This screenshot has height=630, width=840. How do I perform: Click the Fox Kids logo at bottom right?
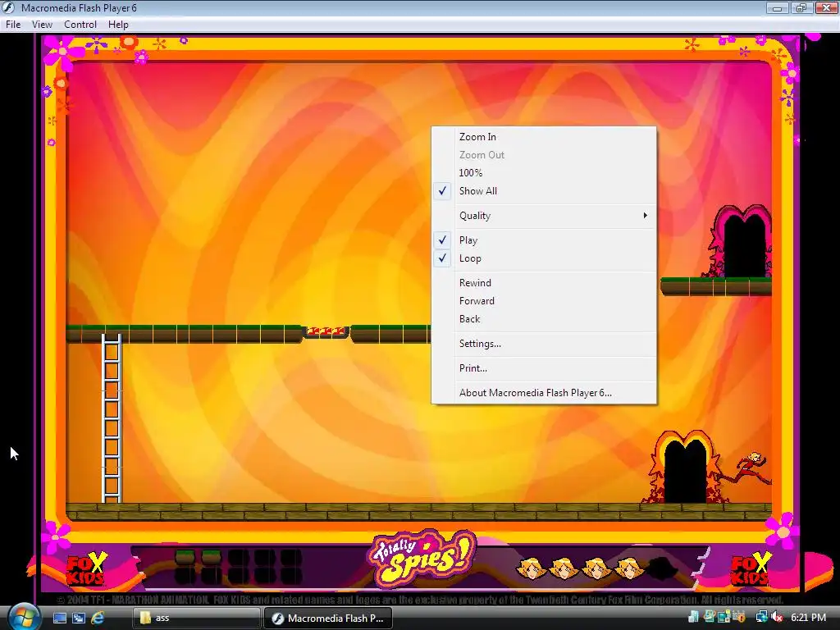point(751,568)
